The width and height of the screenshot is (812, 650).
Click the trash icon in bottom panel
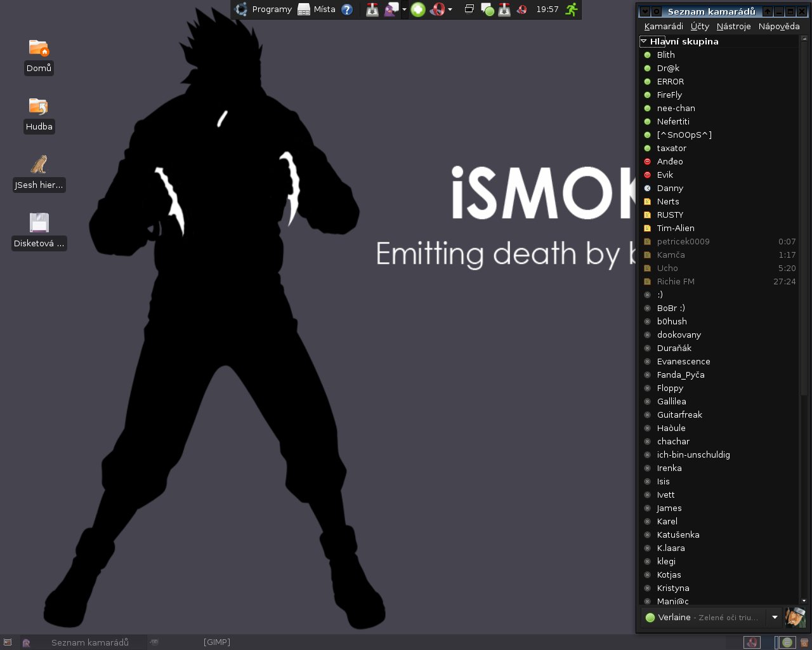[x=804, y=642]
